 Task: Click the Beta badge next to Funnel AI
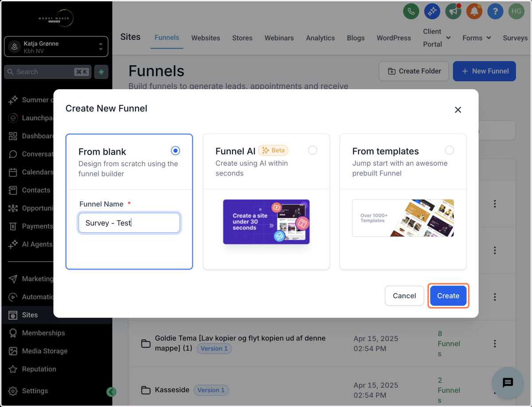273,150
